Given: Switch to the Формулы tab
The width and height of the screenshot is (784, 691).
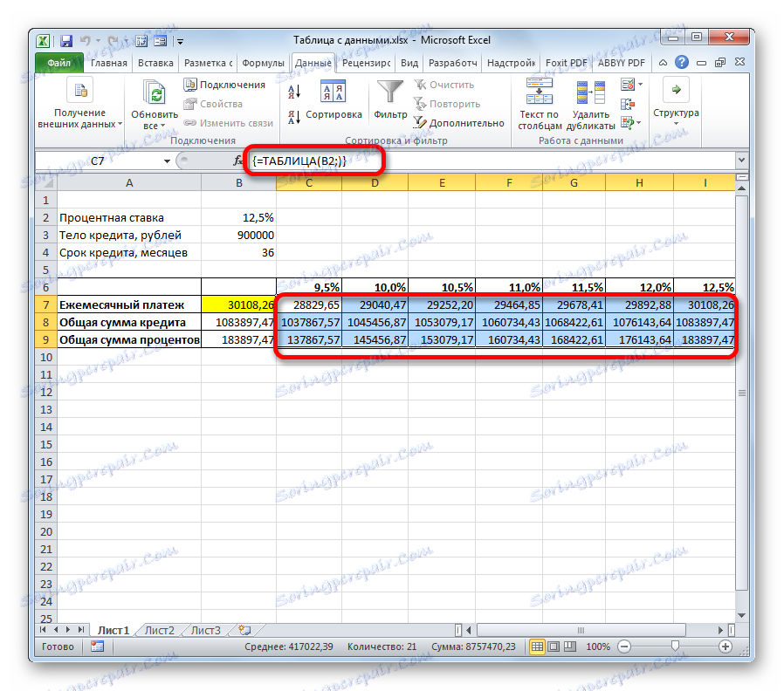Looking at the screenshot, I should [263, 63].
